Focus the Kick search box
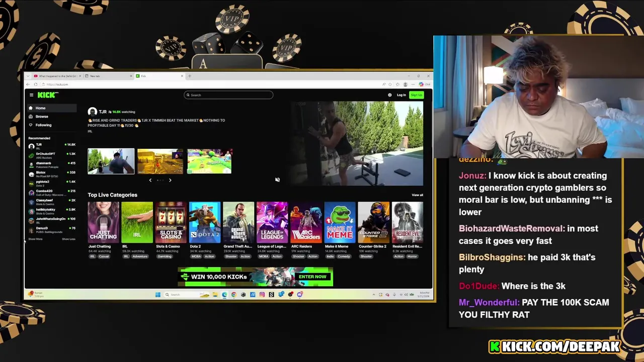 pos(228,95)
